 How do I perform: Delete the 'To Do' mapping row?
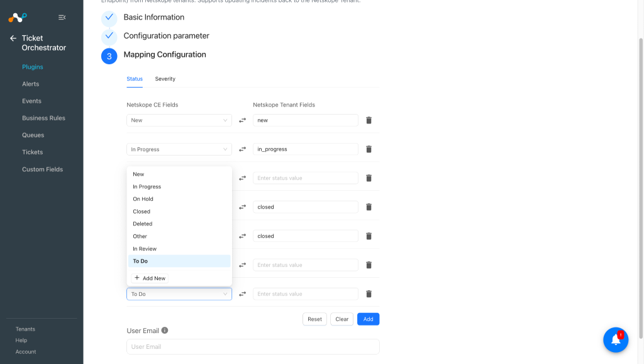369,293
